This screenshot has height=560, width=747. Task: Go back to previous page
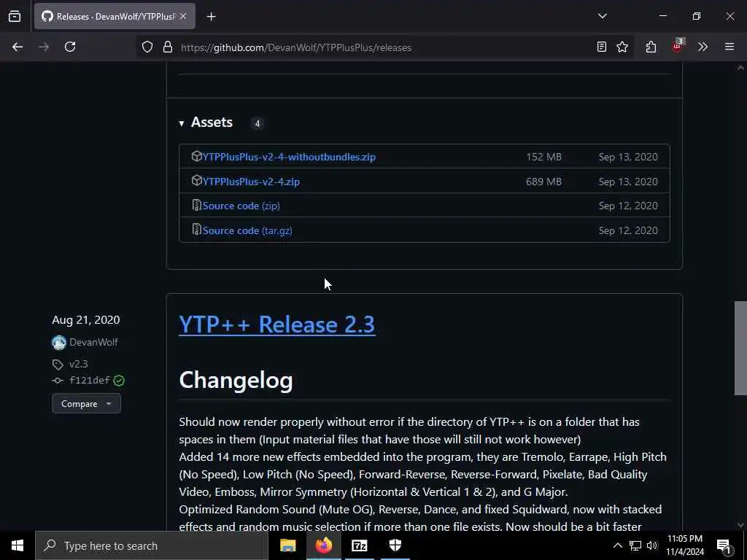[x=18, y=47]
